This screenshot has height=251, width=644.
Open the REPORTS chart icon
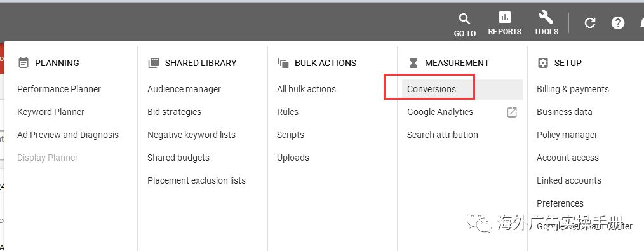[505, 17]
